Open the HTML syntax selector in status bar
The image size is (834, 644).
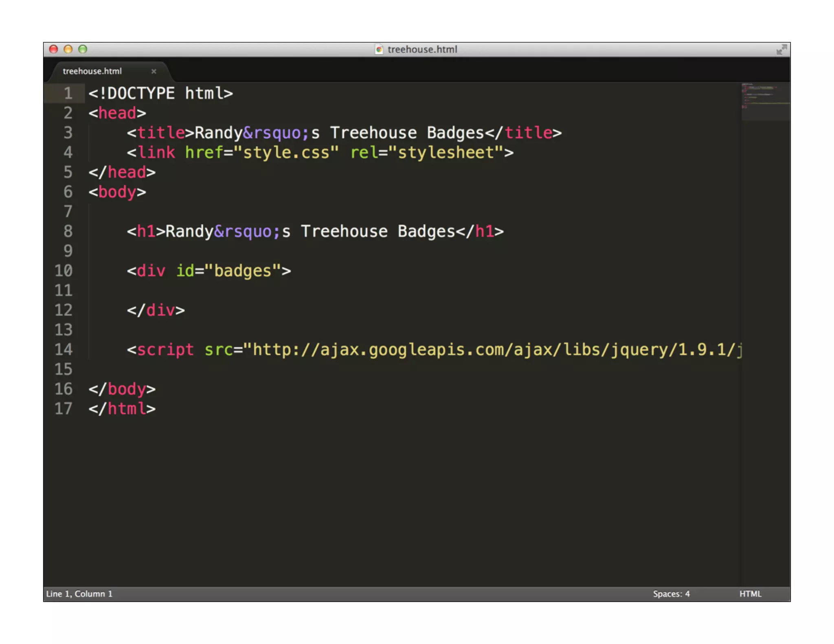[750, 594]
